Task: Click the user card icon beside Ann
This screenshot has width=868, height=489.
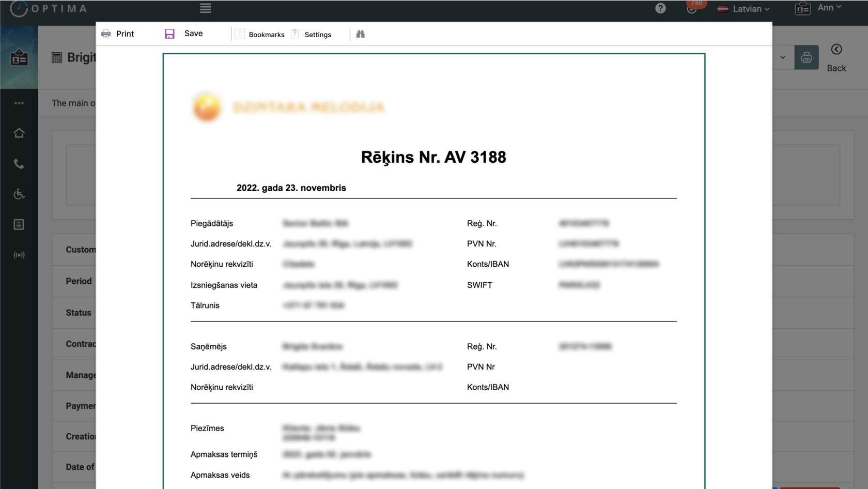Action: pos(803,8)
